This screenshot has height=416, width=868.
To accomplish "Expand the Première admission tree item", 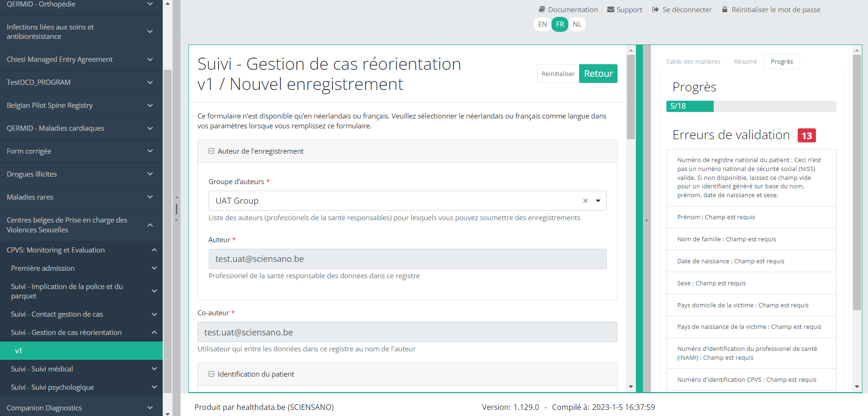I will 154,268.
